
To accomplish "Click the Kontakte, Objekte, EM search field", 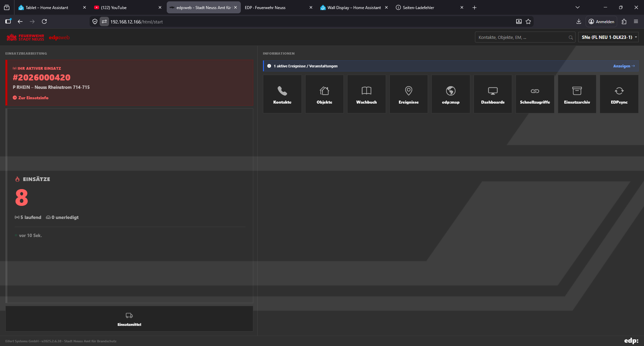I will pos(522,37).
